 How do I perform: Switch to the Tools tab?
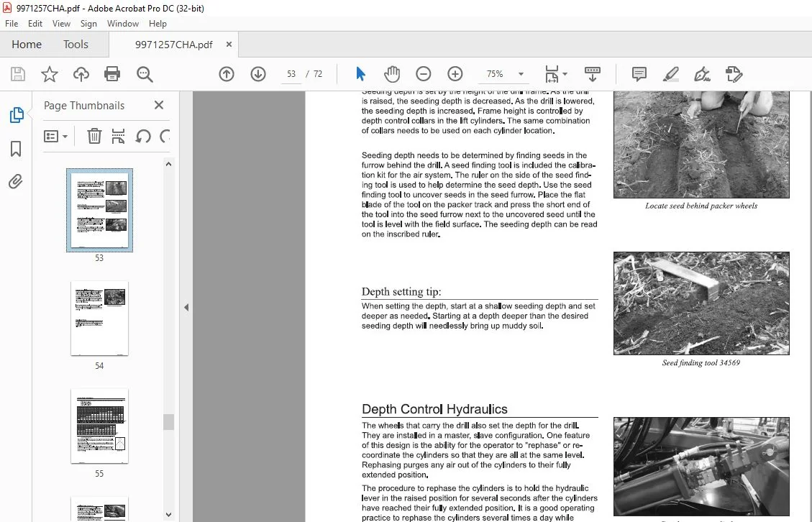76,45
